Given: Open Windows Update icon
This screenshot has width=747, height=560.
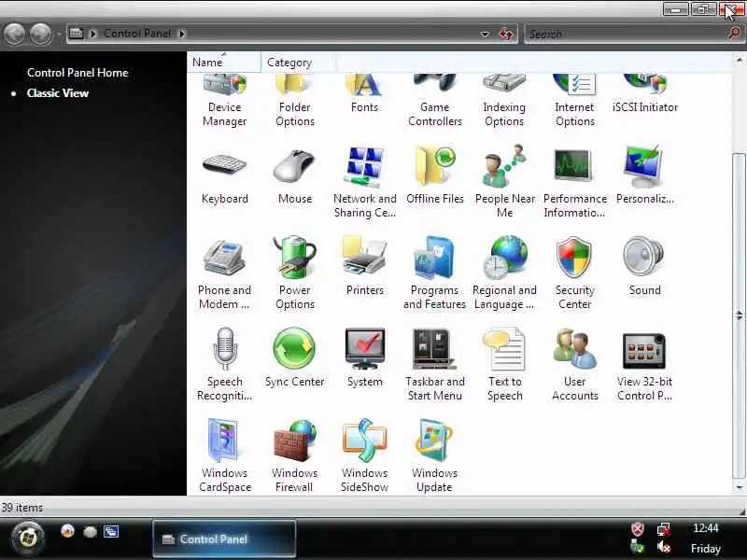Looking at the screenshot, I should click(x=434, y=456).
